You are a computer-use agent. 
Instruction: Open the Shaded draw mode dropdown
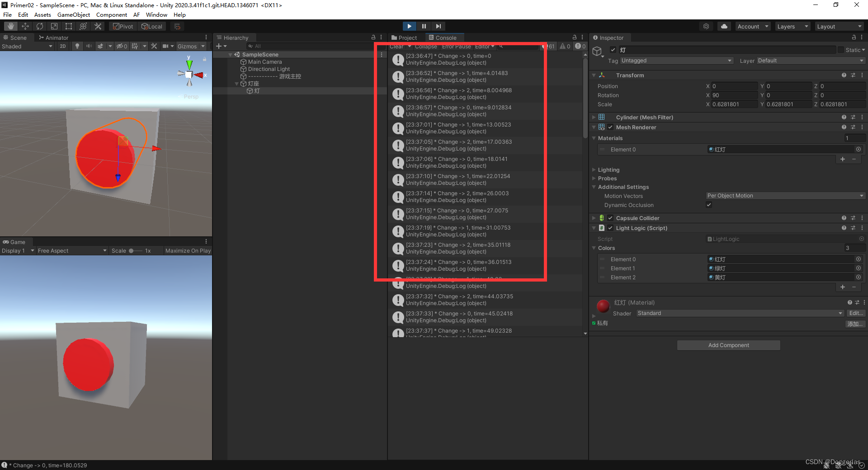(x=27, y=46)
